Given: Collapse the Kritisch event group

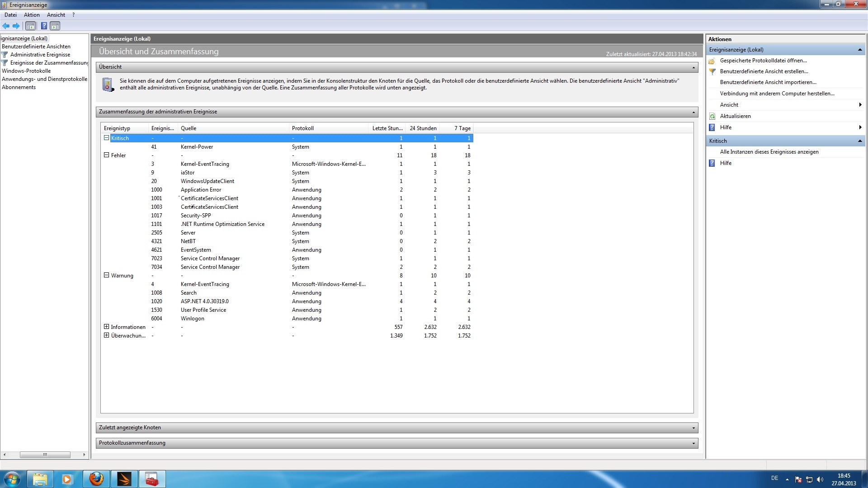Looking at the screenshot, I should pos(107,138).
